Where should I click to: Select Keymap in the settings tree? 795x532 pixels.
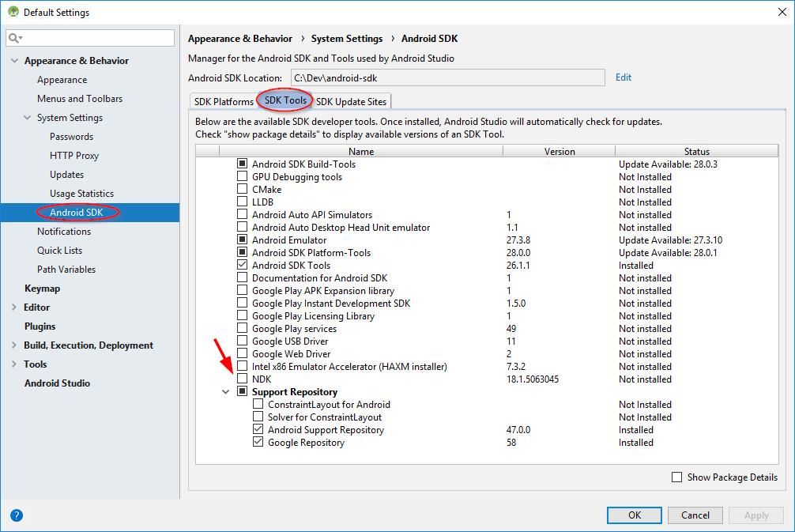(42, 288)
